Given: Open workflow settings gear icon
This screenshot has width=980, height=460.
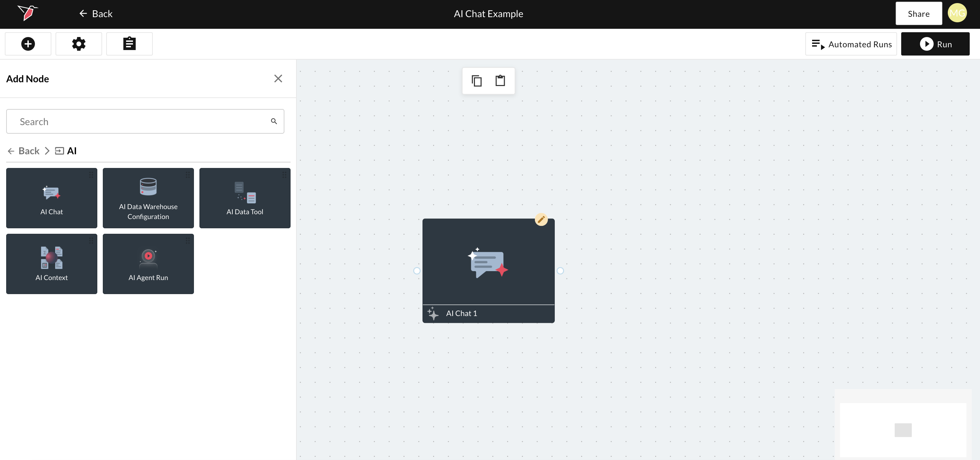Looking at the screenshot, I should (x=79, y=44).
